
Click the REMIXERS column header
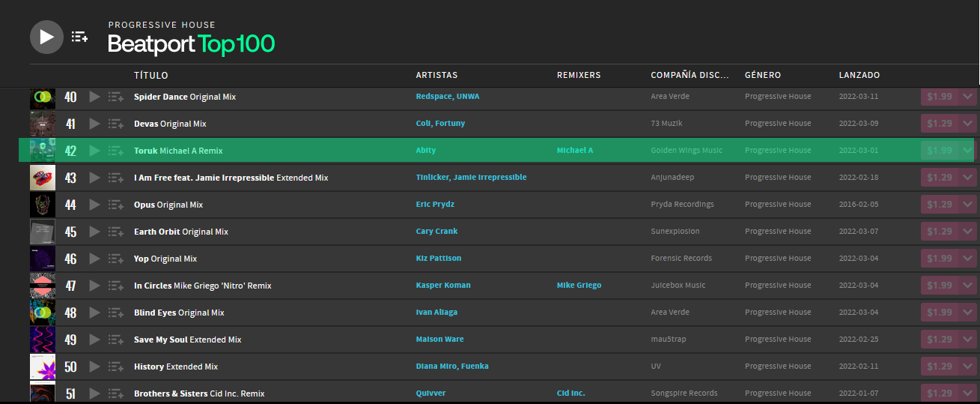(579, 76)
